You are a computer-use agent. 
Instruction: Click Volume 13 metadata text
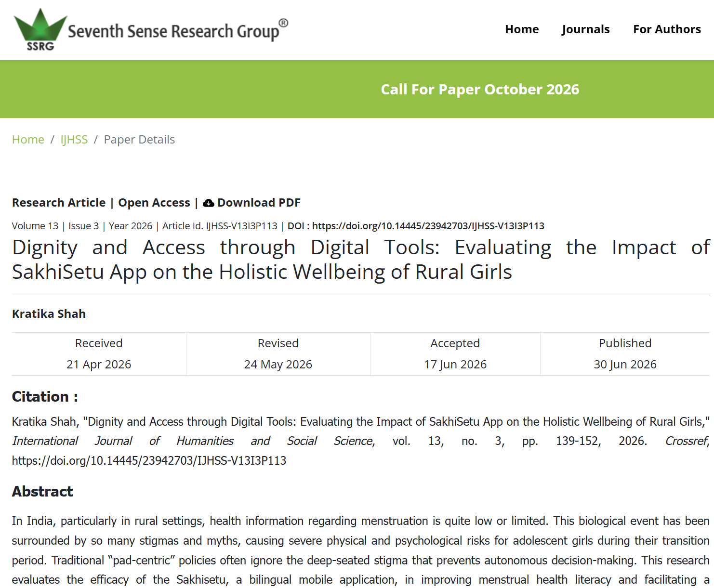(x=35, y=226)
